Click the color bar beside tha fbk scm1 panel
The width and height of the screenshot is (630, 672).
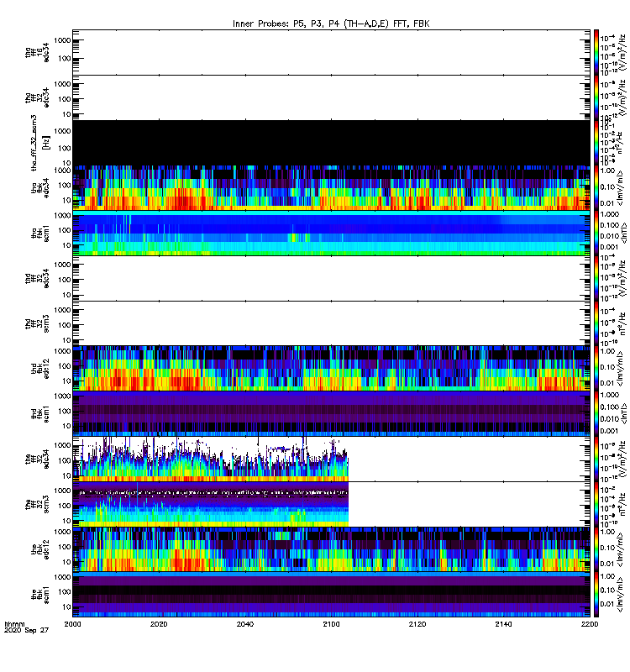(596, 234)
